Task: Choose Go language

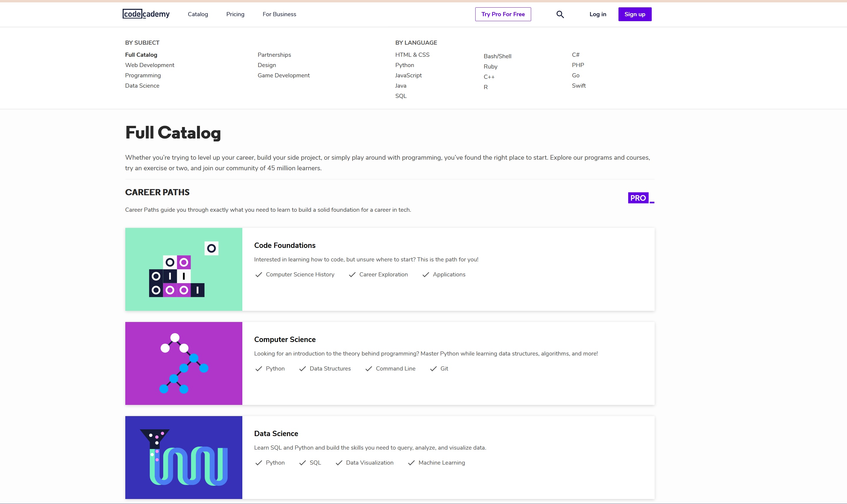Action: 576,75
